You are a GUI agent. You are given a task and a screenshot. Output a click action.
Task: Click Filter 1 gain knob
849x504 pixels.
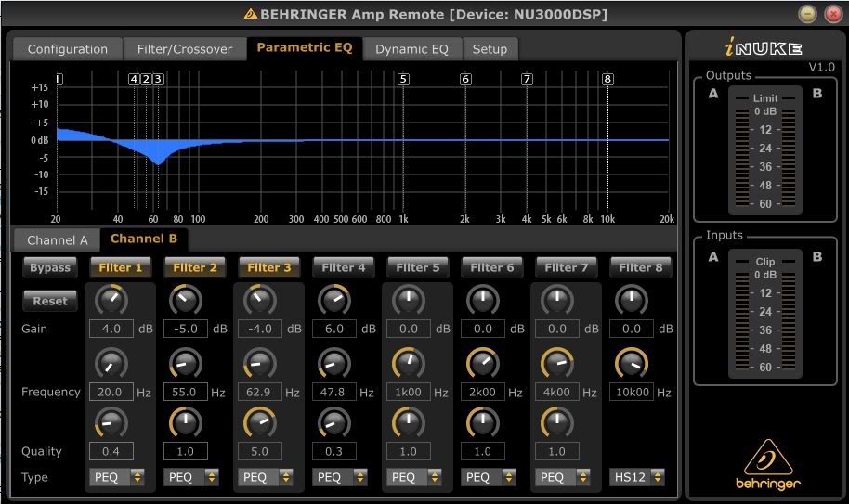click(x=111, y=300)
